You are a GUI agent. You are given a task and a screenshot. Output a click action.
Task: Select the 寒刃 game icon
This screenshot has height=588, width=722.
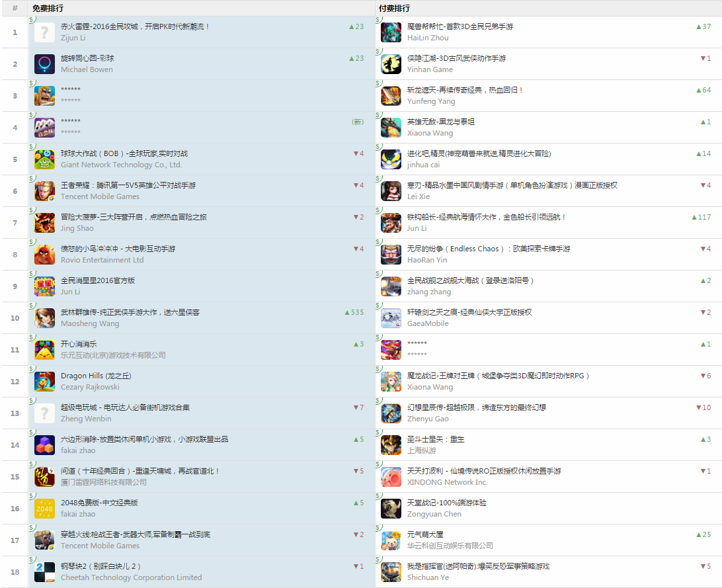tap(391, 191)
